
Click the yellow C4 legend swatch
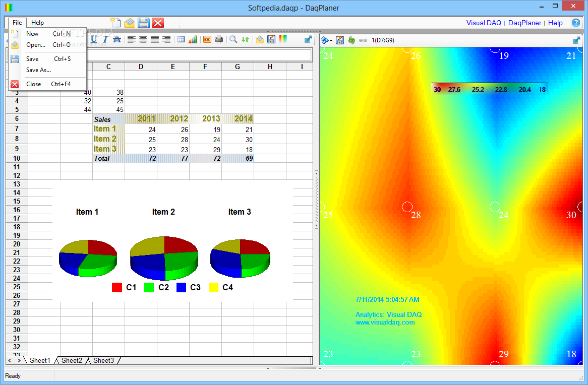click(x=213, y=288)
